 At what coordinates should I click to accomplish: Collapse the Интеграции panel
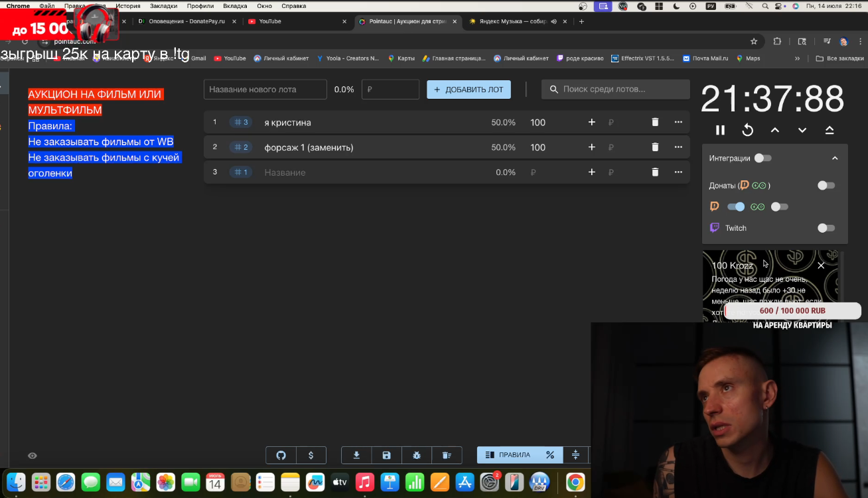pyautogui.click(x=835, y=158)
